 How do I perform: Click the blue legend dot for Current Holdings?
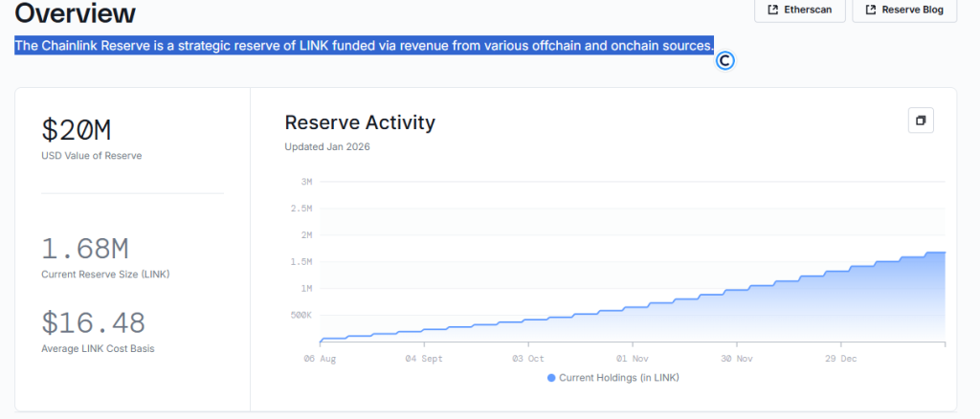tap(551, 378)
